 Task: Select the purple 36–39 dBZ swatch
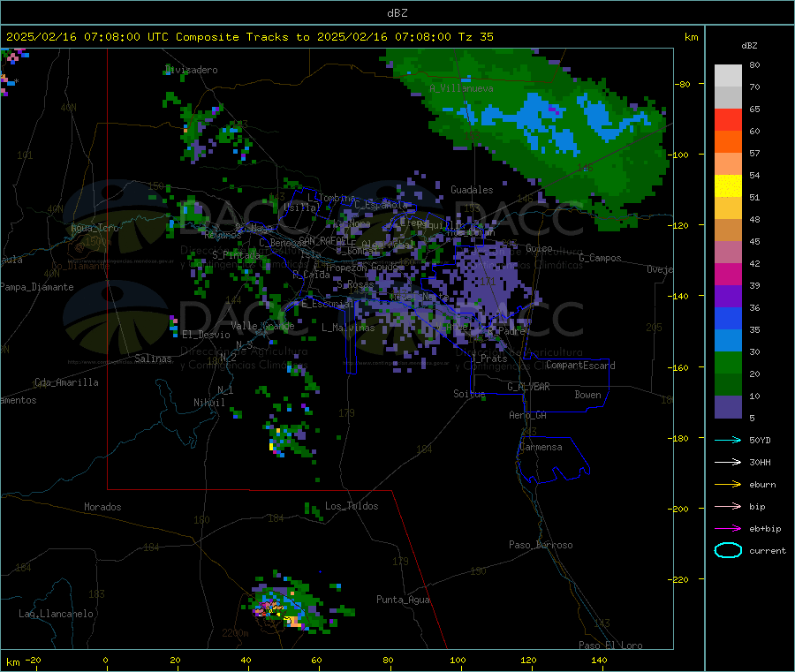tap(728, 297)
